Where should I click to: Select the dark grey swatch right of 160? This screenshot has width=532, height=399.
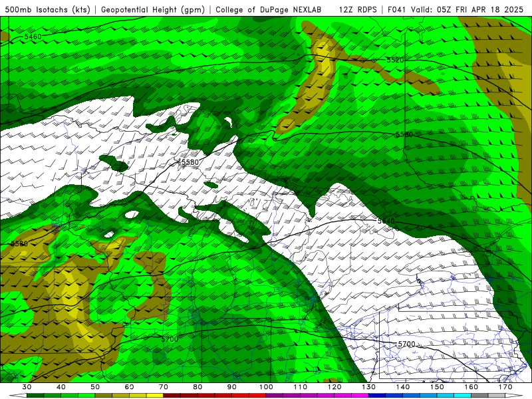point(480,396)
